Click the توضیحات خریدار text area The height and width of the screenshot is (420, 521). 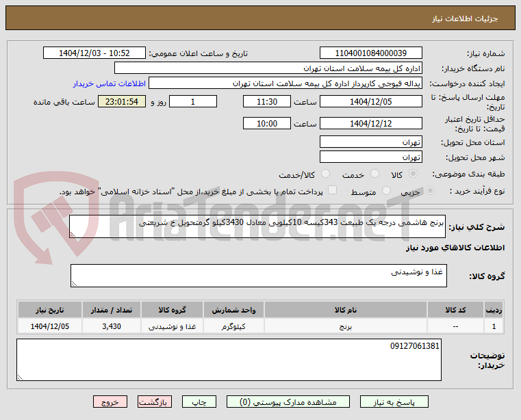tap(229, 360)
